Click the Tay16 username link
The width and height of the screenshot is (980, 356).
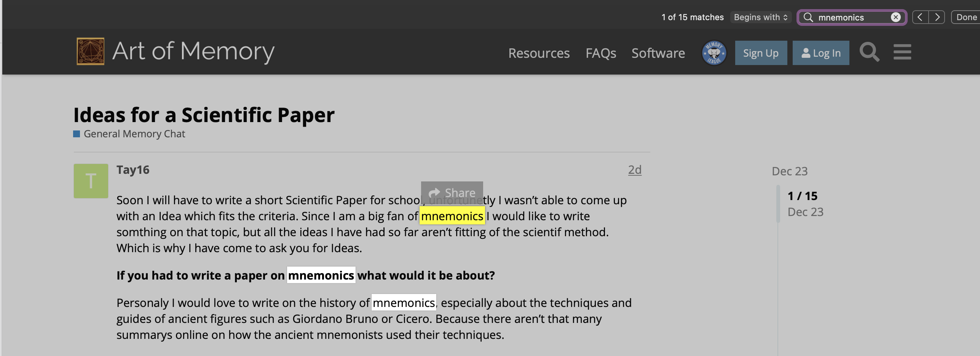tap(133, 170)
